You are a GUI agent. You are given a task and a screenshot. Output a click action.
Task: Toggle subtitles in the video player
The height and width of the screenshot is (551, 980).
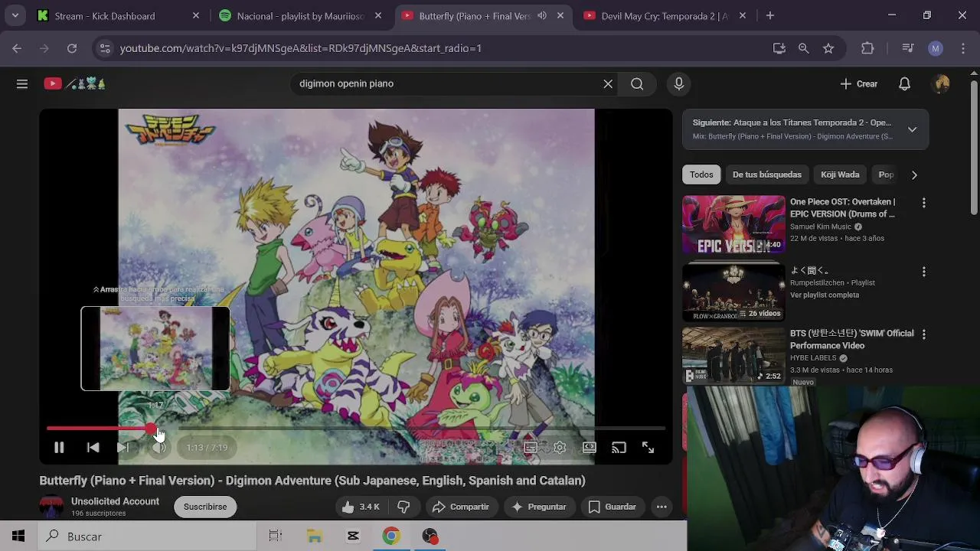pos(530,448)
